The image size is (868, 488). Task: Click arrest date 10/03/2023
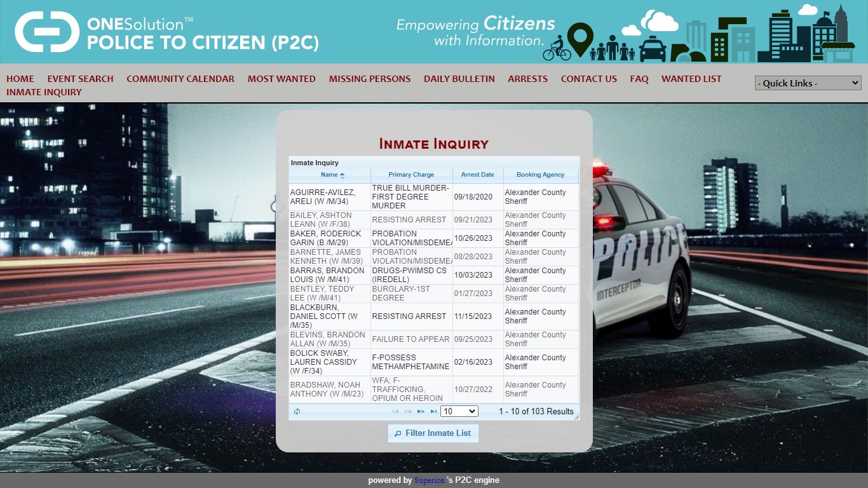pos(473,275)
